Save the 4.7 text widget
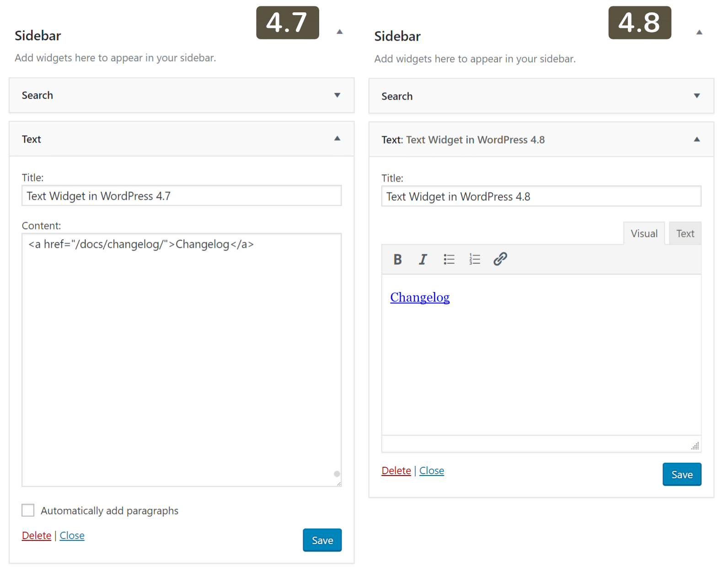 322,540
